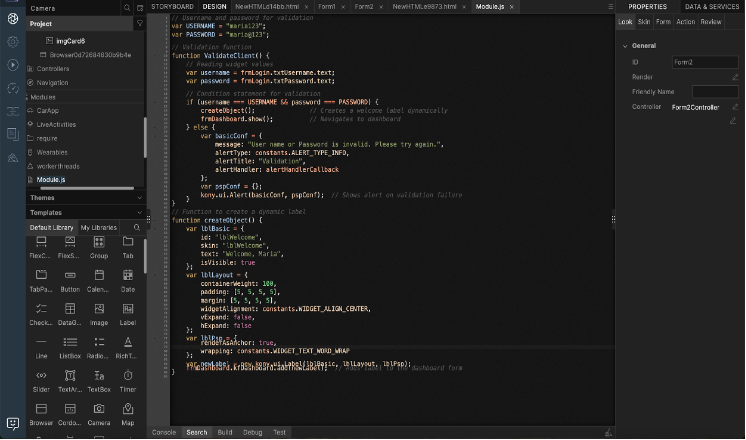Switch to My Libraries tab
Screen dimensions: 746x440
pos(98,227)
